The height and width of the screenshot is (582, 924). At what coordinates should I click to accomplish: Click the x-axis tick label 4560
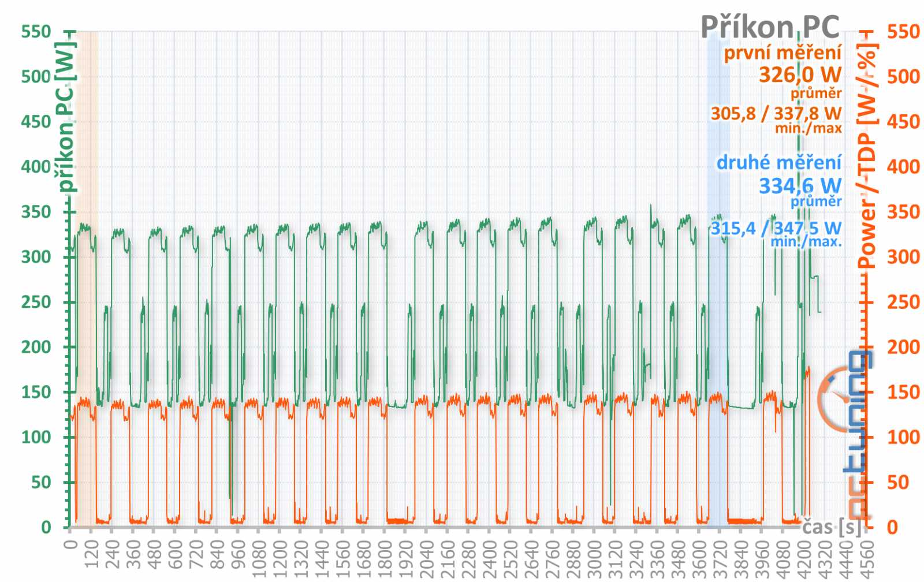[866, 555]
